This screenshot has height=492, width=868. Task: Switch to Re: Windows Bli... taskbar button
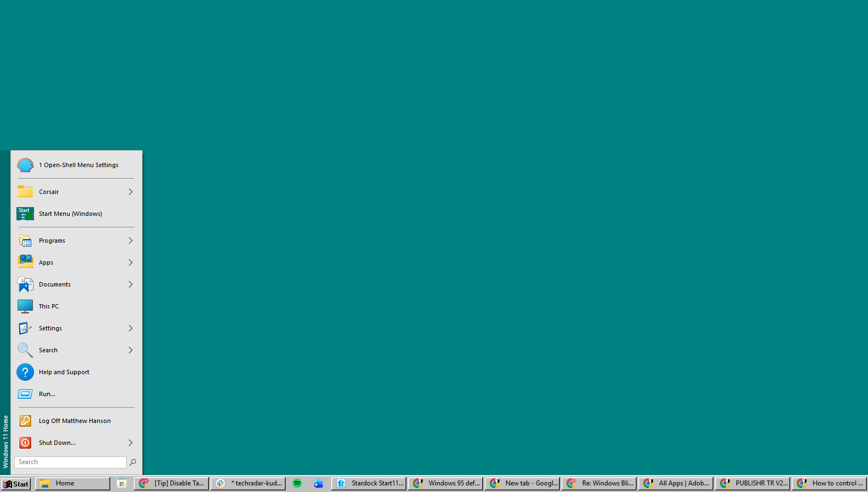599,483
